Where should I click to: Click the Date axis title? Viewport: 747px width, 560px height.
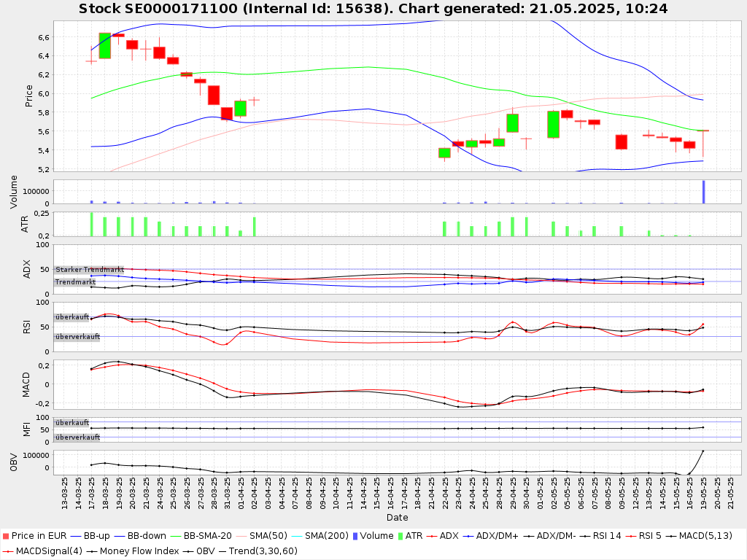pos(398,517)
